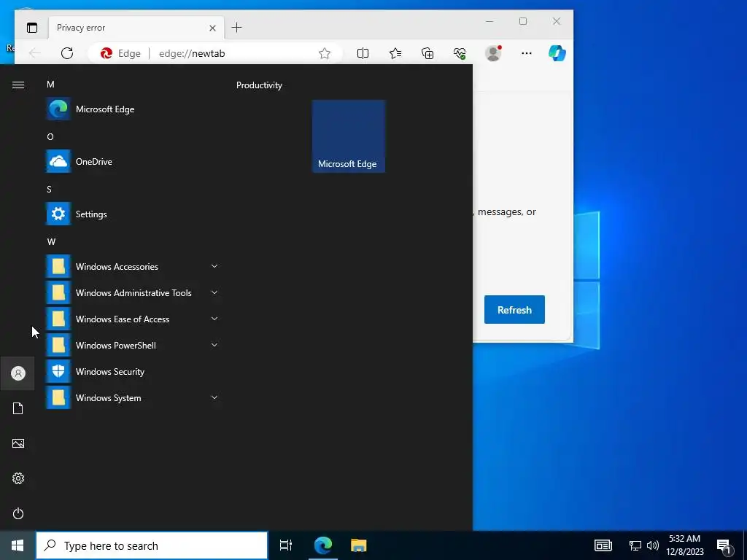747x560 pixels.
Task: Open the Windows Ease of Access folder
Action: click(x=133, y=319)
